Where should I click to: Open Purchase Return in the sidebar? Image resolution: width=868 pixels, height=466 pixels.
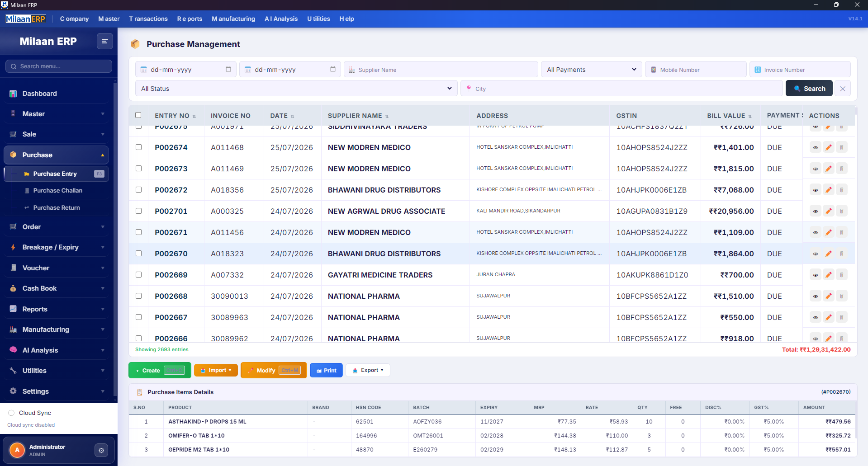click(x=57, y=208)
